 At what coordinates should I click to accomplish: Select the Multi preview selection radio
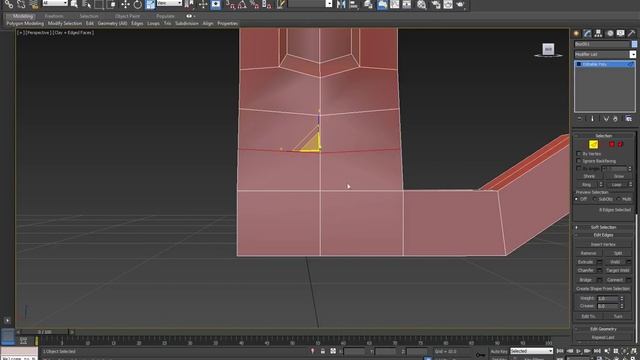(x=619, y=199)
